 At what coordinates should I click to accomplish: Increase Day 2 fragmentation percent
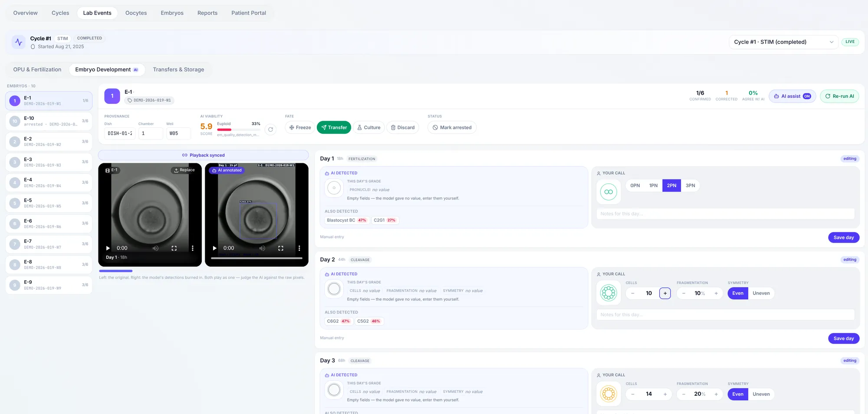(716, 293)
